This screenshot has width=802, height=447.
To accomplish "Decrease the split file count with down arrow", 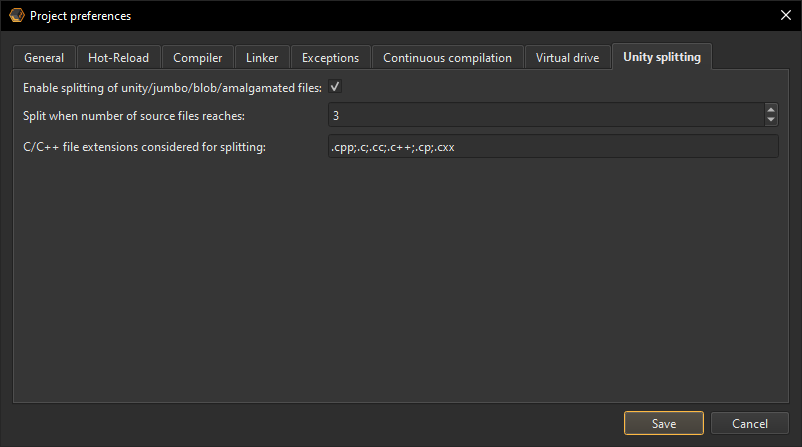I will coord(771,120).
